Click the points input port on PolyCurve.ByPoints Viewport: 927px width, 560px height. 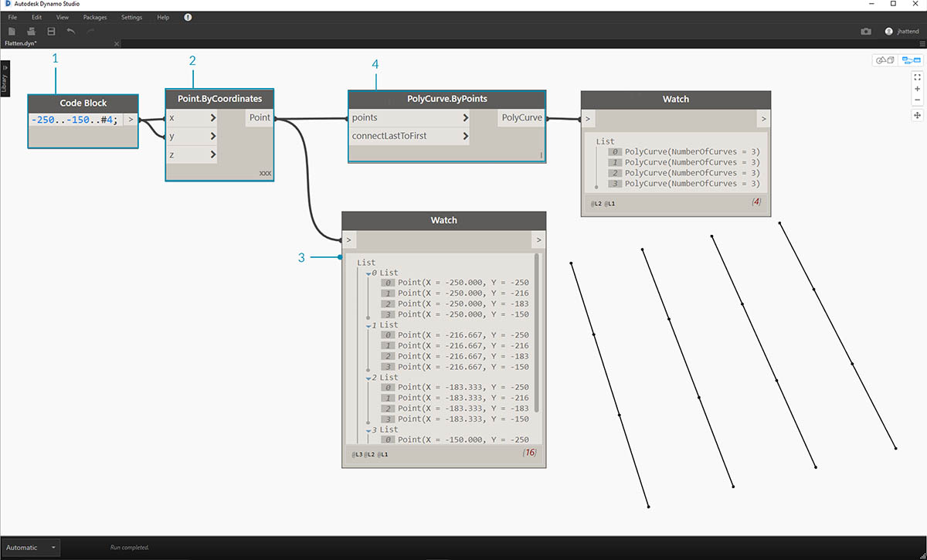410,118
